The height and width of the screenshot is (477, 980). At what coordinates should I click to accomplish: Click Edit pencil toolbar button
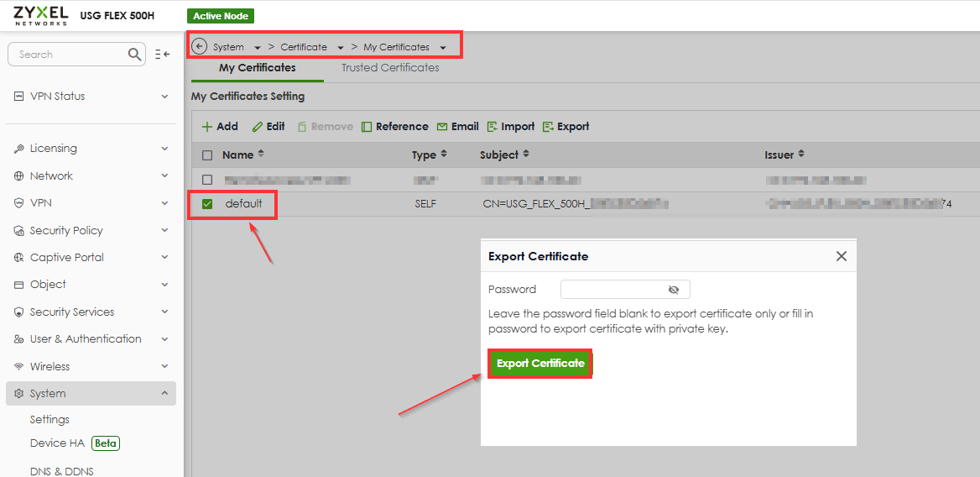tap(268, 127)
